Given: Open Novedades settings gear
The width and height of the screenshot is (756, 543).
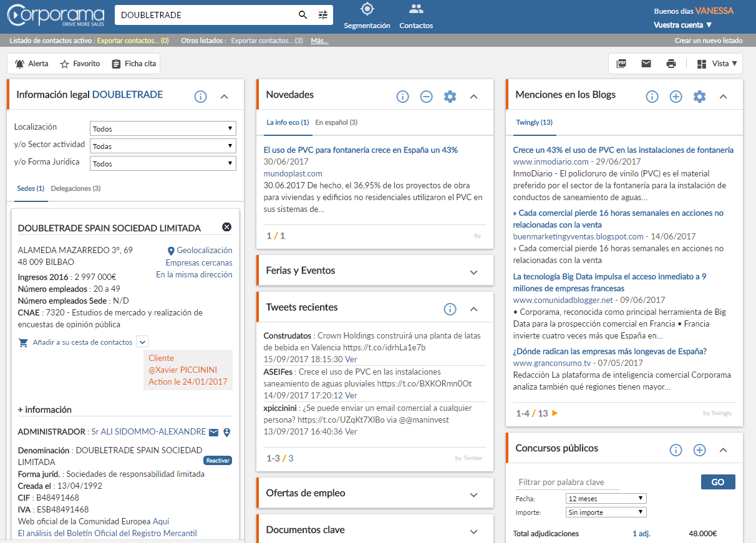Looking at the screenshot, I should tap(450, 97).
